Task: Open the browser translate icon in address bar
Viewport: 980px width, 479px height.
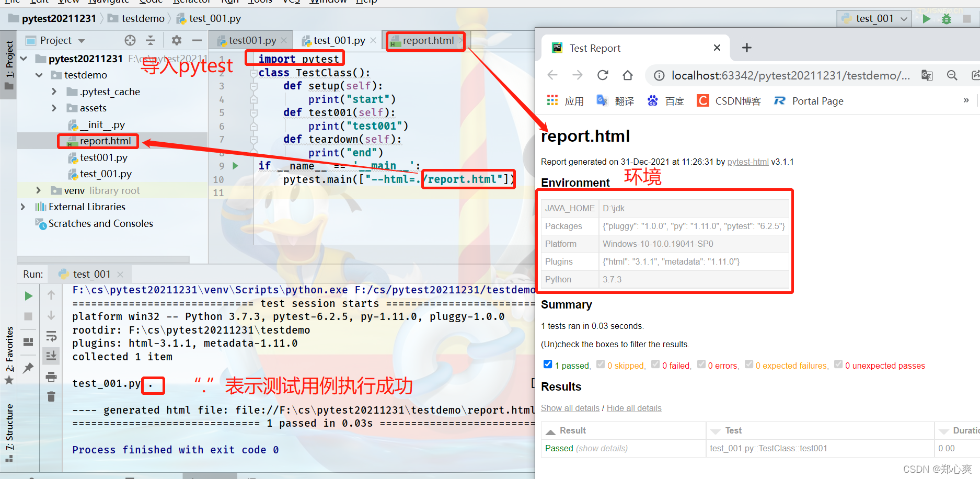Action: pos(927,75)
